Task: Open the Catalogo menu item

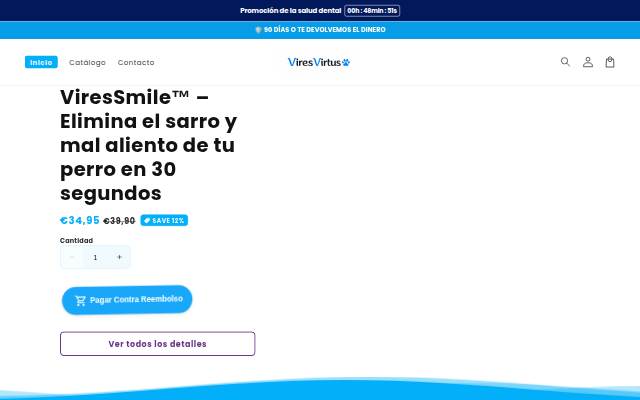Action: tap(87, 62)
